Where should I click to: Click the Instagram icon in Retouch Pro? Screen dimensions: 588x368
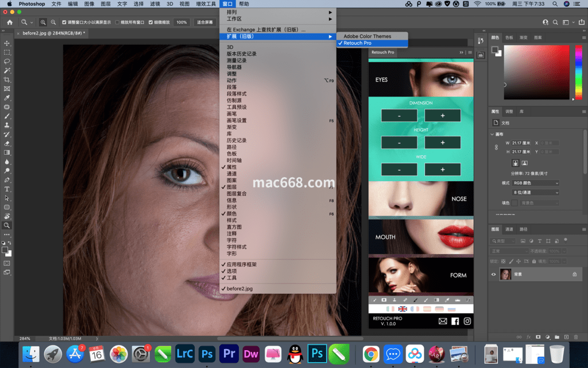point(467,321)
